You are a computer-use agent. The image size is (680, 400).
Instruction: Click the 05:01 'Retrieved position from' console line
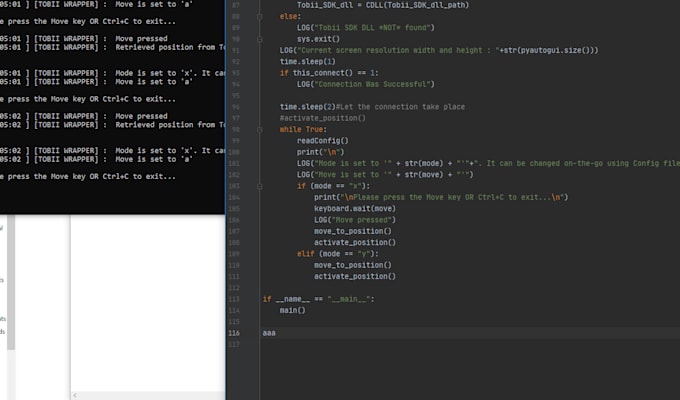click(112, 47)
